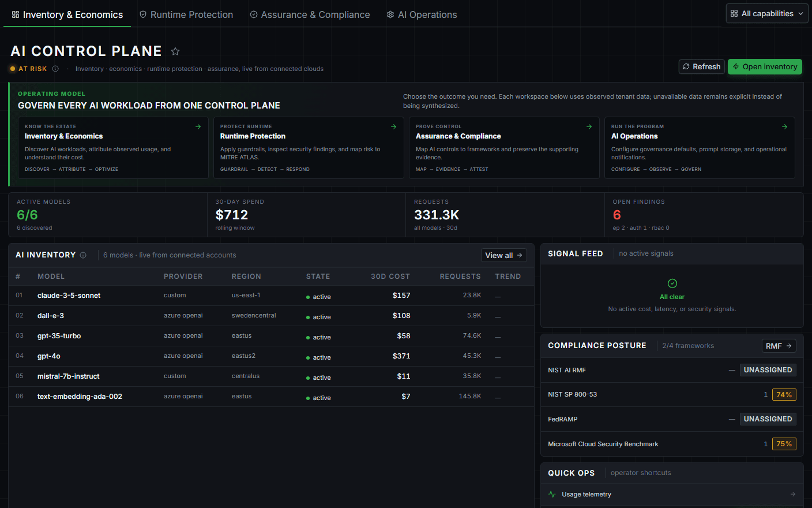Click the grid icon in Inventory & Economics tab
Viewport: 812px width, 508px height.
(16, 14)
